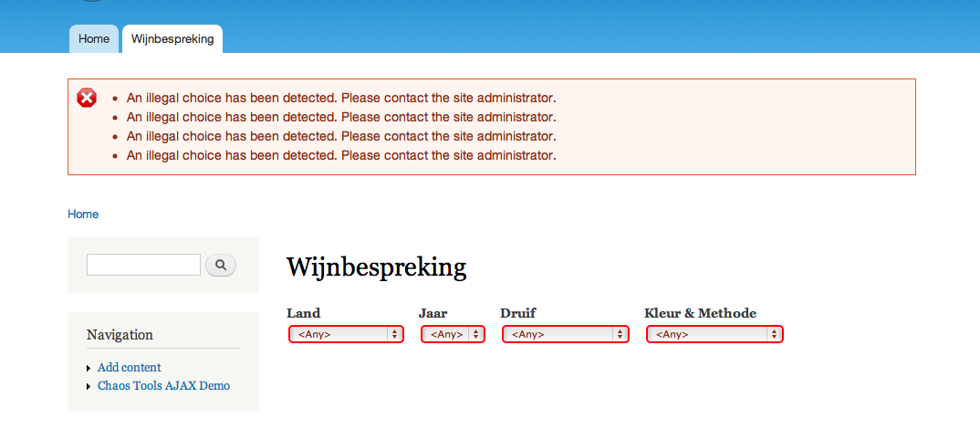
Task: Open the Kleur & Methode select list
Action: [x=714, y=334]
